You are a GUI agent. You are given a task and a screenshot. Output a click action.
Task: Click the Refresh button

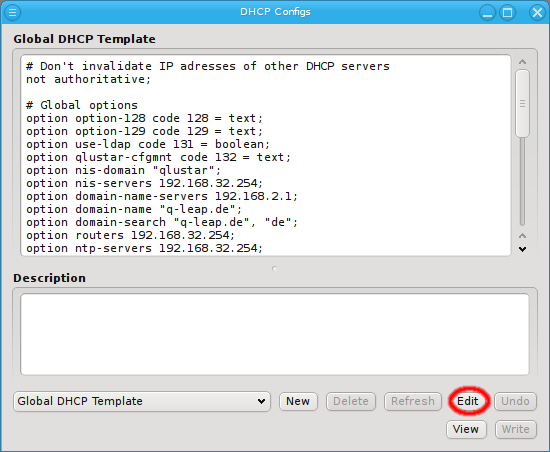pyautogui.click(x=413, y=401)
